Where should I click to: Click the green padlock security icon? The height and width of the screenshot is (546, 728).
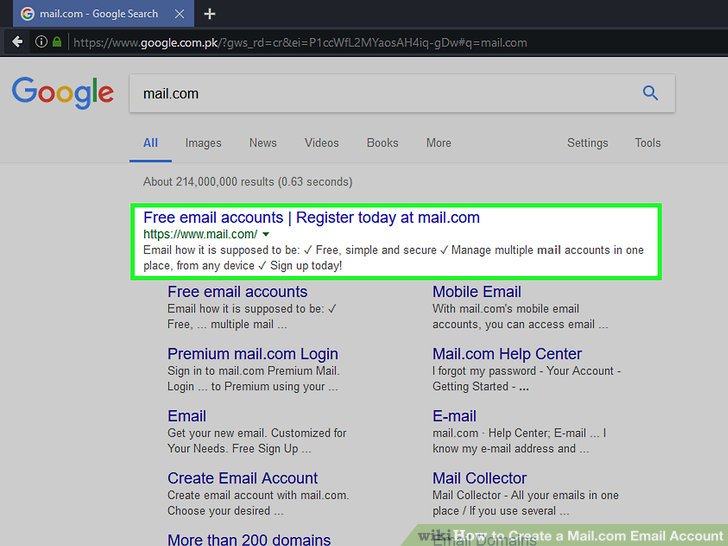tap(57, 42)
